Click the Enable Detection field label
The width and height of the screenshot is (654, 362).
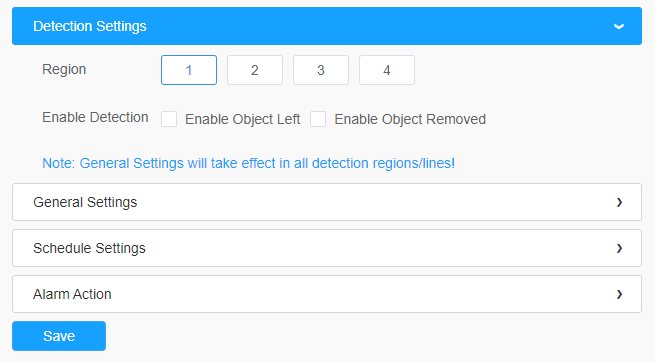pyautogui.click(x=95, y=117)
